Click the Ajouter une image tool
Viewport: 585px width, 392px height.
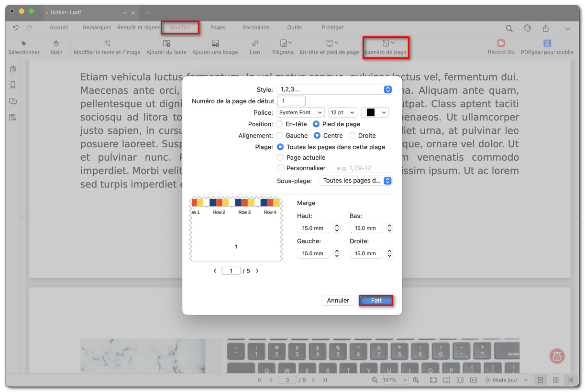coord(215,47)
